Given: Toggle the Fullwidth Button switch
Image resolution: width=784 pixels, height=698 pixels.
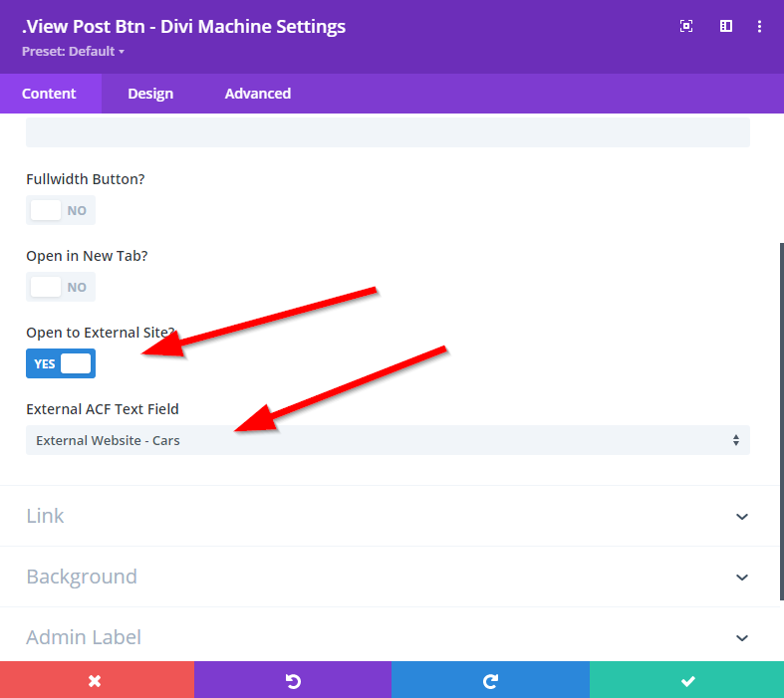Looking at the screenshot, I should pyautogui.click(x=61, y=210).
